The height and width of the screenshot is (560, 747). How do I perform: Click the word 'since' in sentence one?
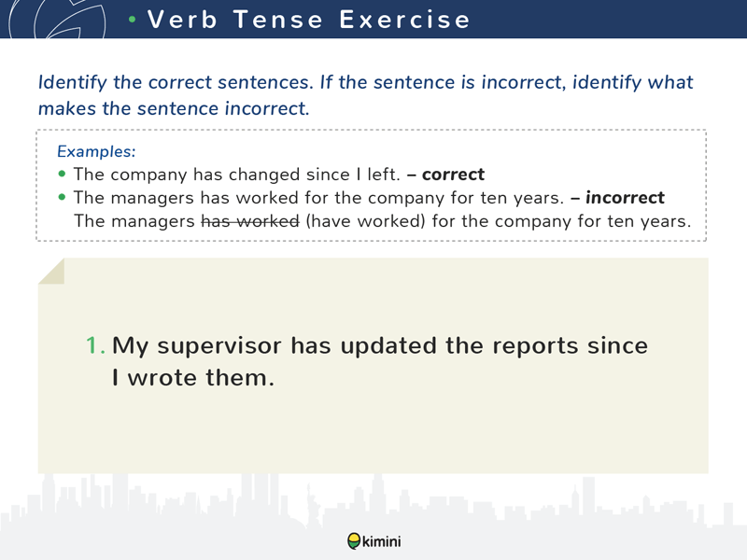(x=617, y=345)
